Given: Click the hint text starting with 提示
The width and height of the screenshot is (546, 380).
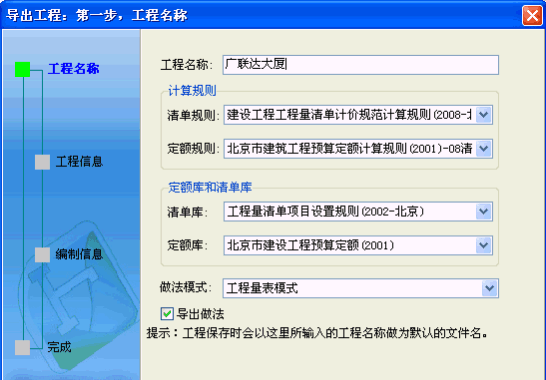Looking at the screenshot, I should (x=317, y=333).
